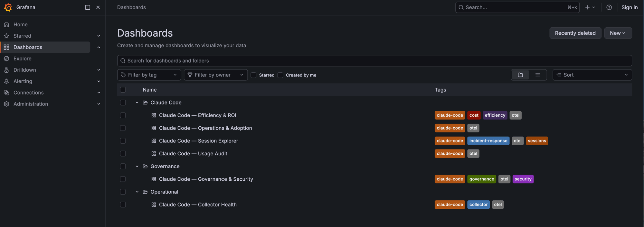This screenshot has height=227, width=644.
Task: Click the Search for dashboards and folders field
Action: [374, 61]
